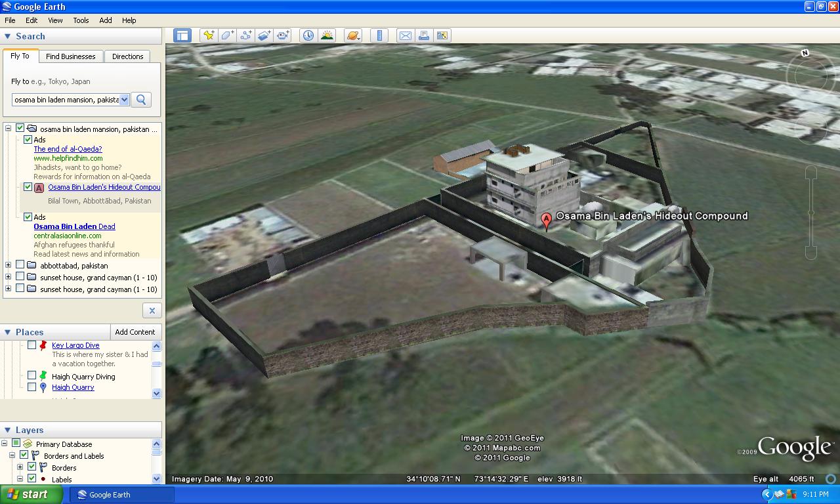Collapse the Layers panel triangle
This screenshot has height=504, width=840.
click(x=8, y=430)
